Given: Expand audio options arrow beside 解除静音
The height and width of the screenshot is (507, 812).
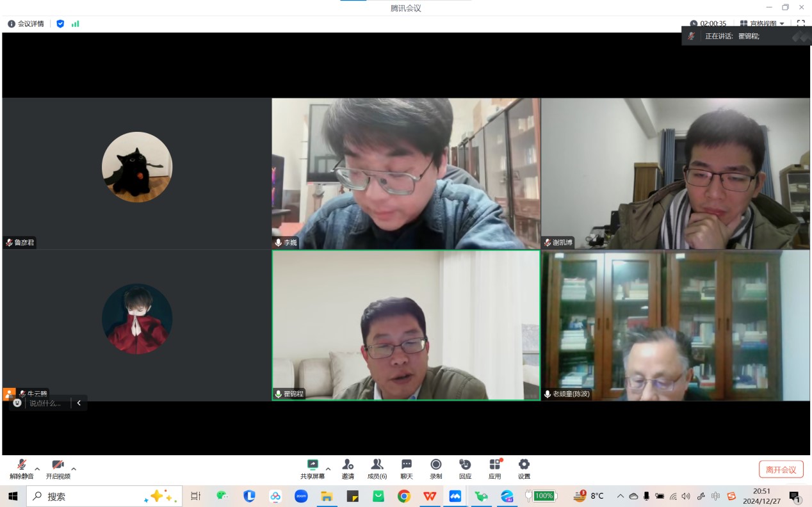Looking at the screenshot, I should point(37,469).
